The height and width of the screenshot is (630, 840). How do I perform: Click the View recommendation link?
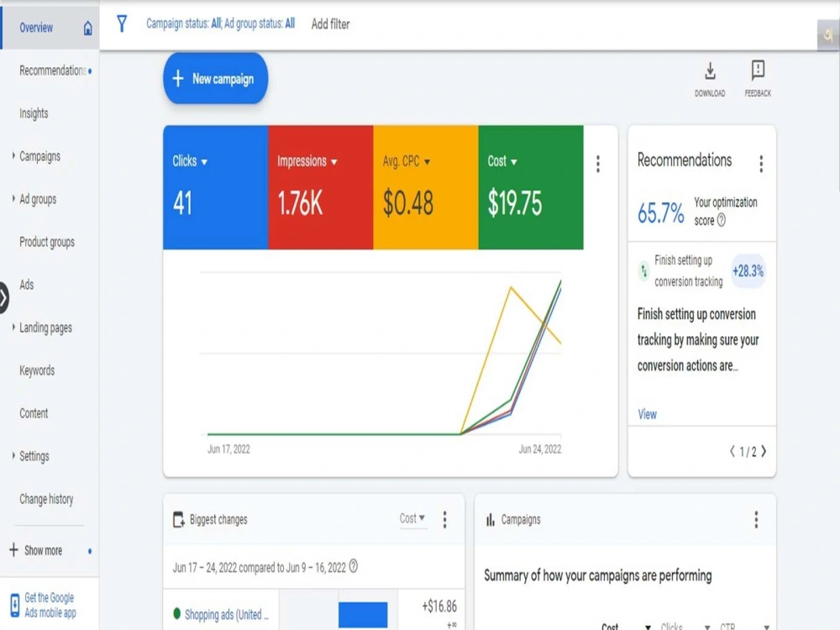[x=647, y=414]
